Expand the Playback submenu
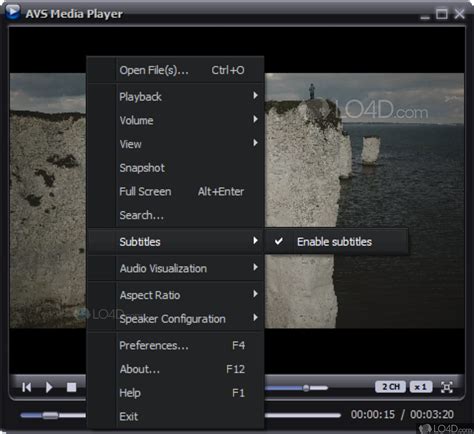Viewport: 474px width, 434px height. pos(176,97)
